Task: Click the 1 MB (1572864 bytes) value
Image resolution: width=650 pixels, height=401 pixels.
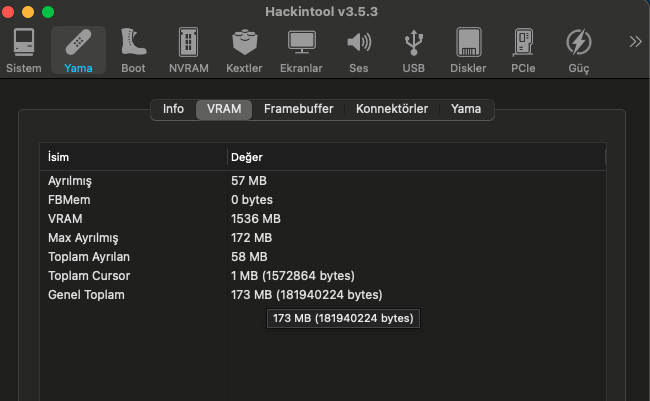Action: pyautogui.click(x=293, y=276)
